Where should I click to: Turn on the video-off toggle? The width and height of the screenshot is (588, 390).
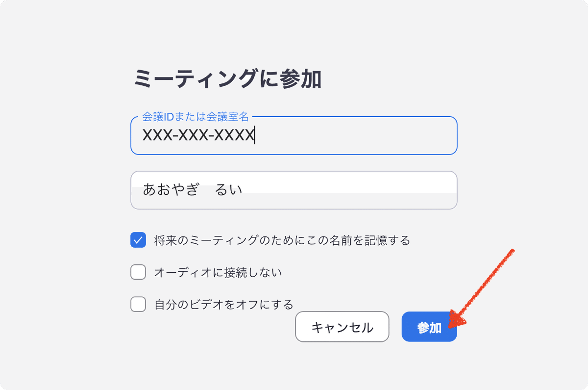click(x=138, y=304)
